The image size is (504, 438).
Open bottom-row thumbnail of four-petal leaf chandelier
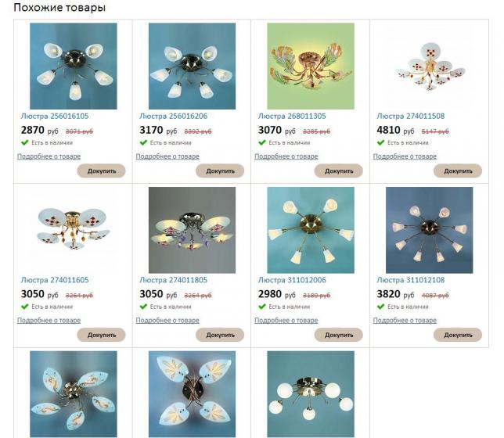click(x=192, y=394)
